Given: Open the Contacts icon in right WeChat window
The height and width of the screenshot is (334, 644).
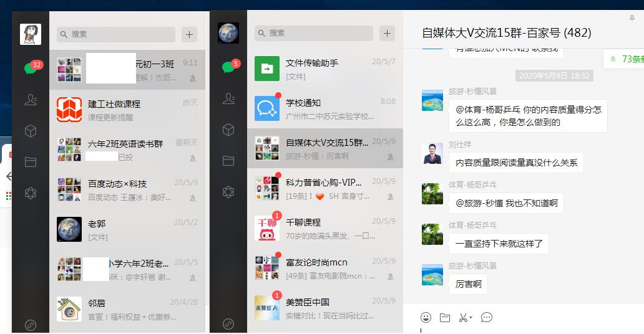Looking at the screenshot, I should 228,98.
